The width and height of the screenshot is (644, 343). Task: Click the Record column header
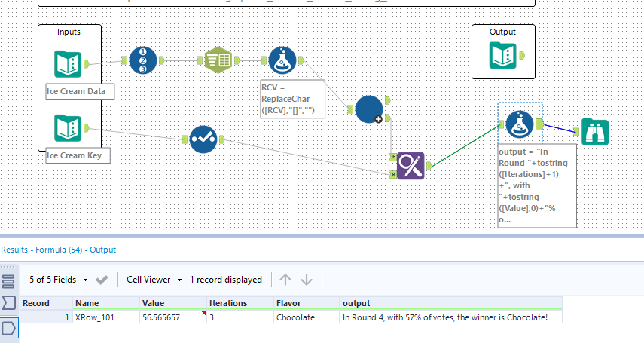click(46, 303)
